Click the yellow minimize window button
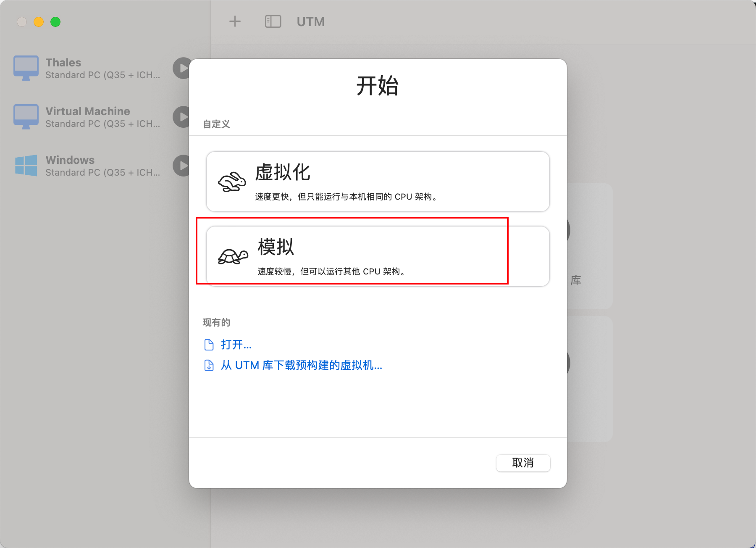Image resolution: width=756 pixels, height=548 pixels. [39, 22]
